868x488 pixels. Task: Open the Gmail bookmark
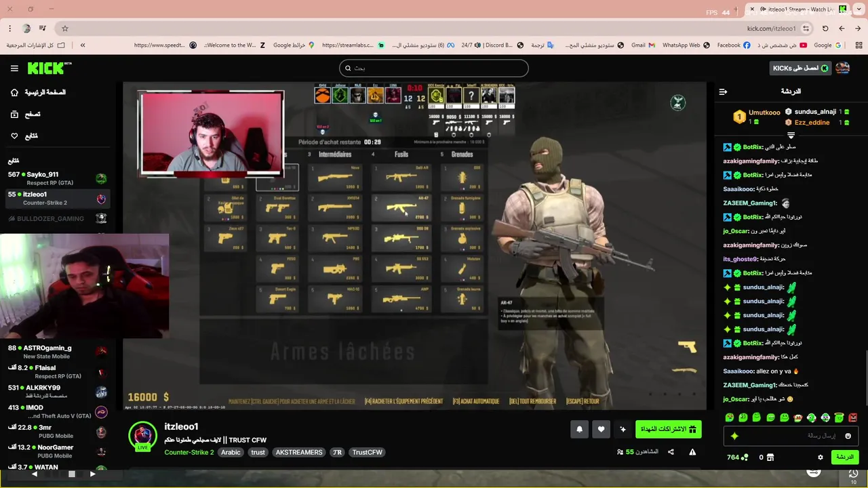(x=643, y=45)
